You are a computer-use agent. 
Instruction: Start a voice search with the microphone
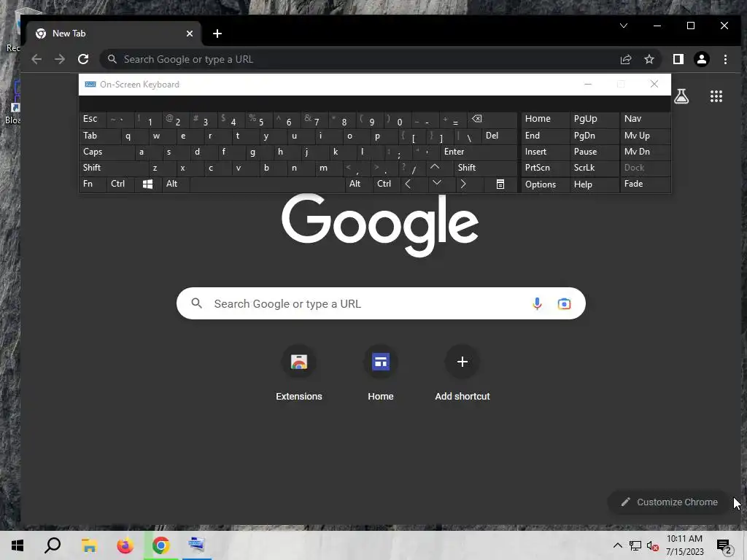(x=537, y=303)
